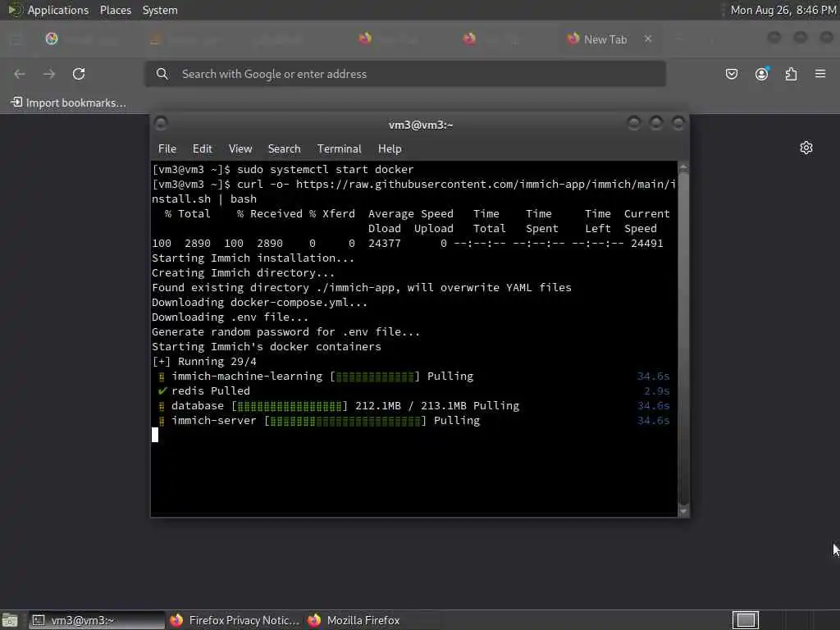Viewport: 840px width, 630px height.
Task: Open terminal Help menu
Action: click(x=390, y=148)
